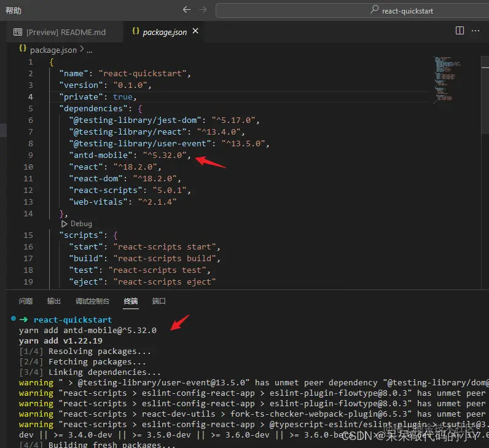The width and height of the screenshot is (489, 448).
Task: Click the "react-scripts build" value
Action: click(x=165, y=258)
